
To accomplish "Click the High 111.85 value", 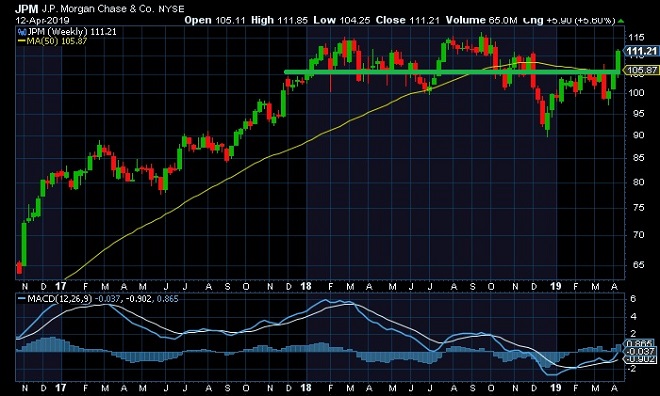I will point(279,20).
